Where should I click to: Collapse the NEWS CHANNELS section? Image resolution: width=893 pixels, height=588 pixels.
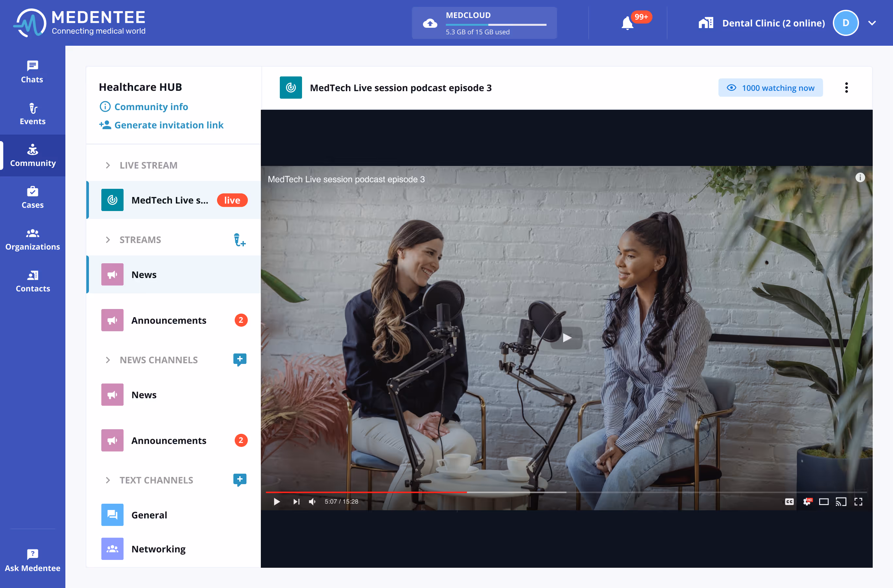click(x=108, y=360)
